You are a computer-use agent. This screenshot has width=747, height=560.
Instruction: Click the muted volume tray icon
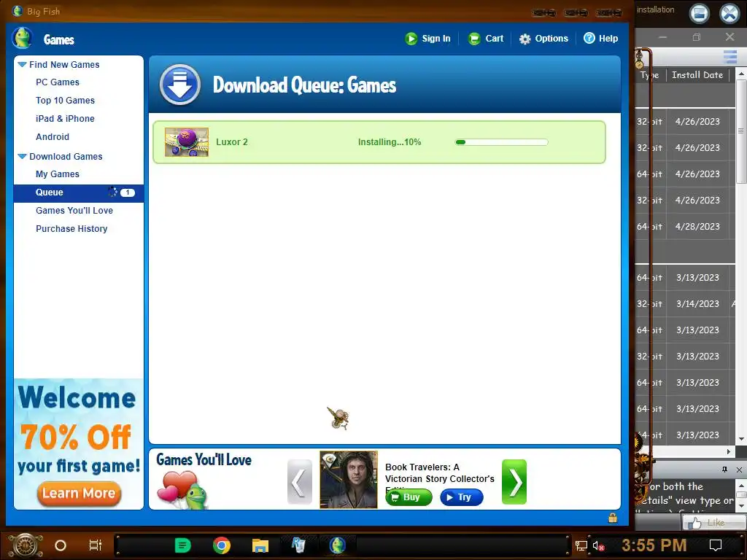point(598,545)
